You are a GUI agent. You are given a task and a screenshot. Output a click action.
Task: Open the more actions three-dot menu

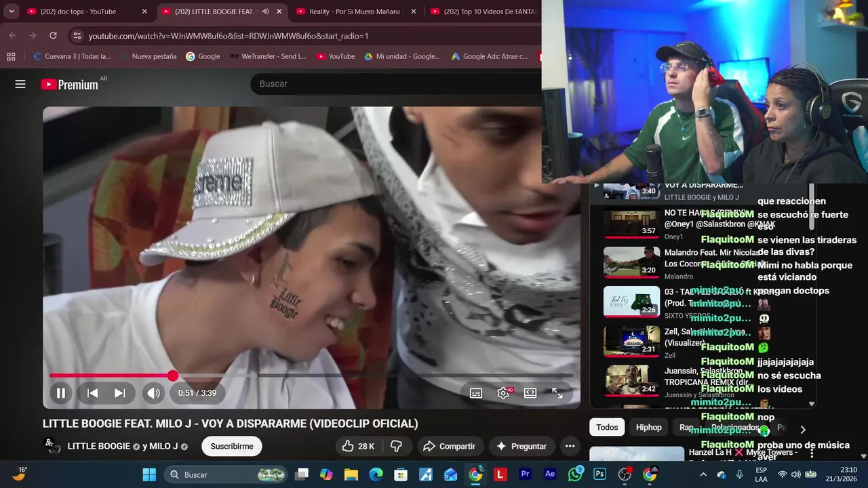coord(570,446)
